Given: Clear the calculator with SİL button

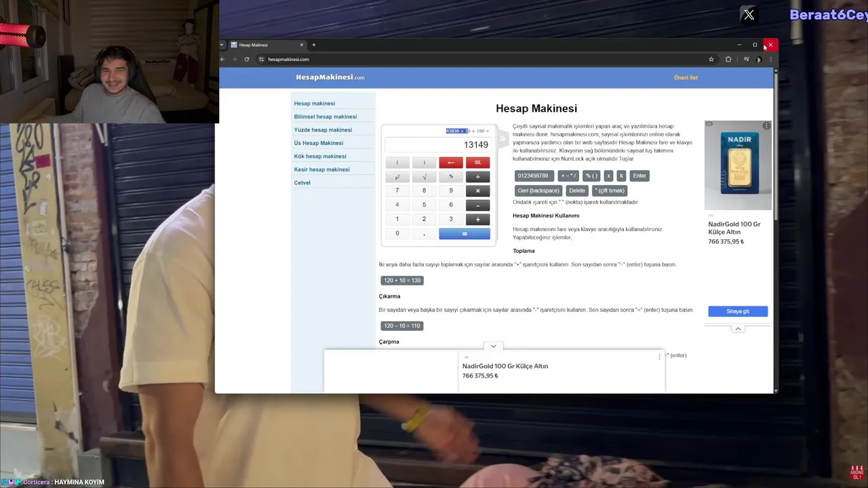Looking at the screenshot, I should pos(477,163).
